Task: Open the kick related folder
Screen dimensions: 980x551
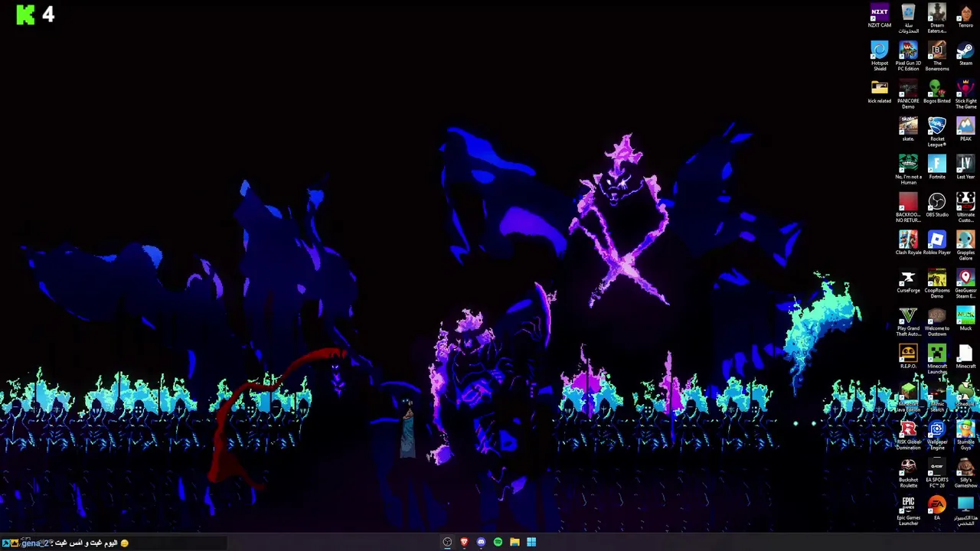Action: tap(879, 92)
